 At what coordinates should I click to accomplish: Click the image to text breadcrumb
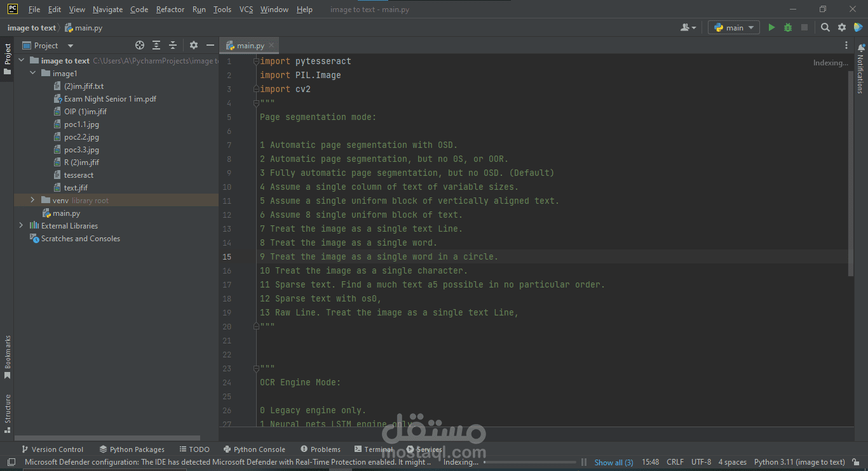point(31,27)
